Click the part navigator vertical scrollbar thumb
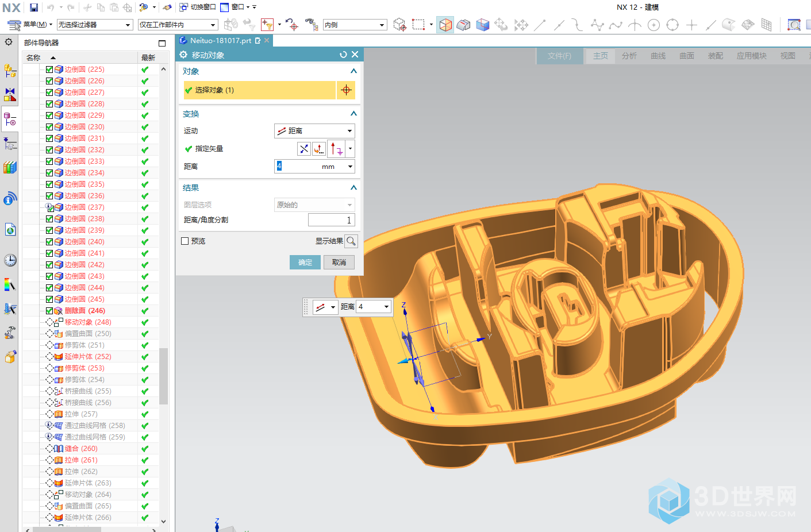This screenshot has width=811, height=532. click(163, 376)
